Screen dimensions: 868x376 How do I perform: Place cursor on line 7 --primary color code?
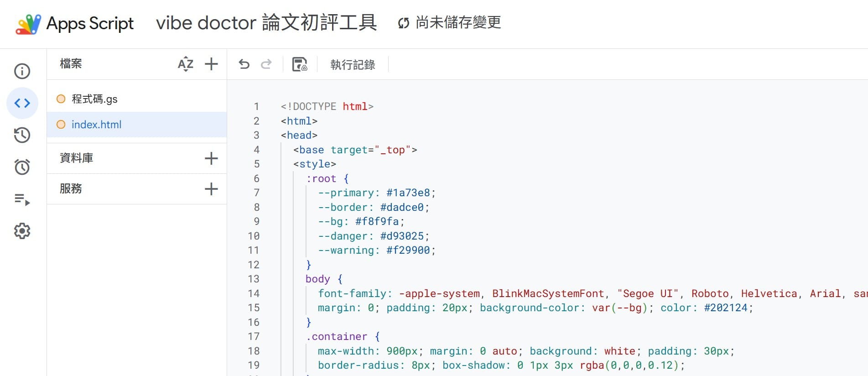pos(408,193)
